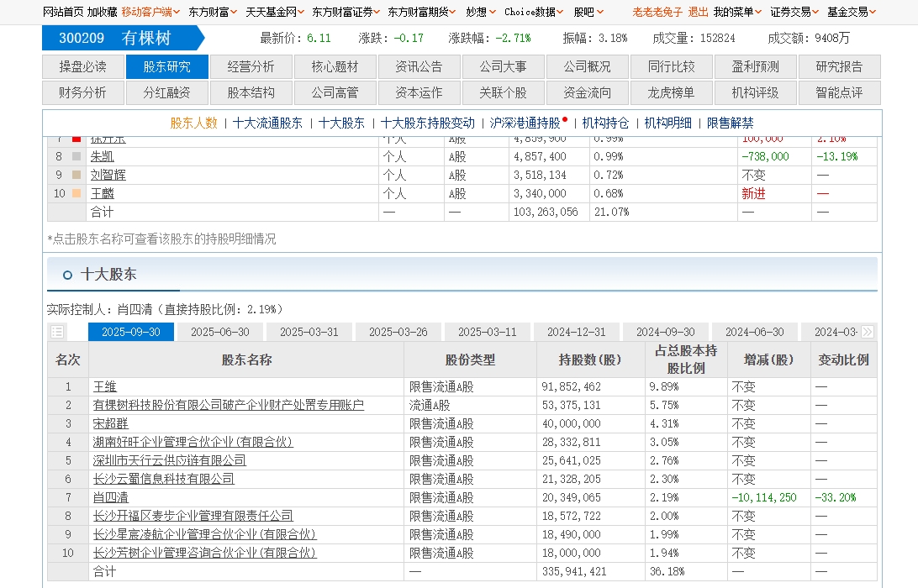The width and height of the screenshot is (918, 588).
Task: Click the username 老老老兔子
Action: [x=657, y=12]
